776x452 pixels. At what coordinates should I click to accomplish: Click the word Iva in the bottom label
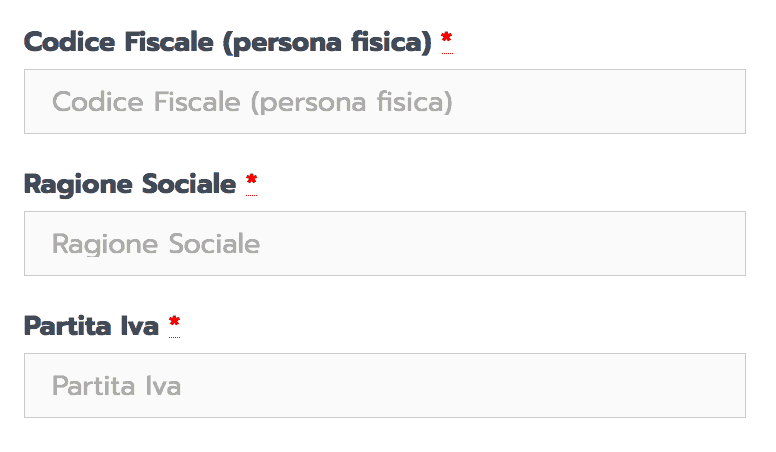click(140, 326)
